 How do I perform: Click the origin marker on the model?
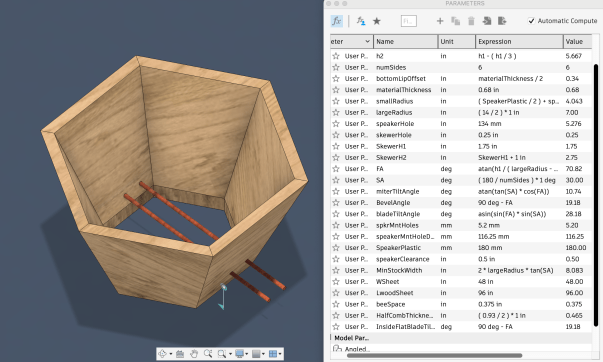click(223, 287)
